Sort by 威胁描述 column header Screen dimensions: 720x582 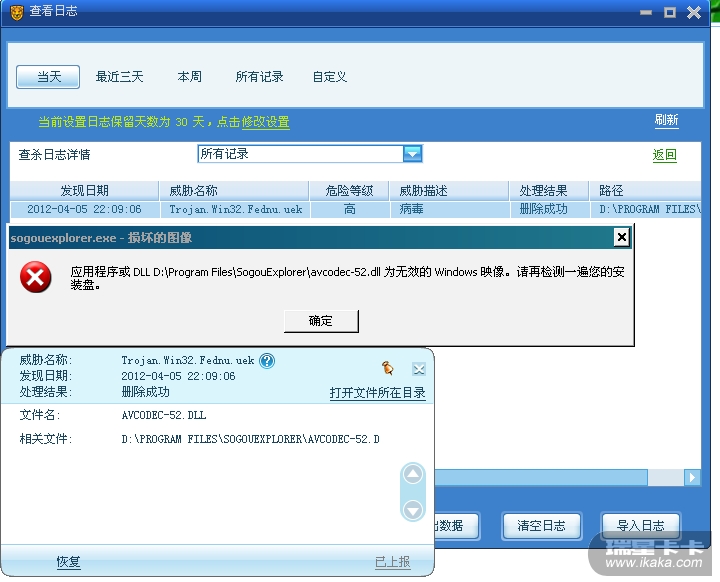449,191
